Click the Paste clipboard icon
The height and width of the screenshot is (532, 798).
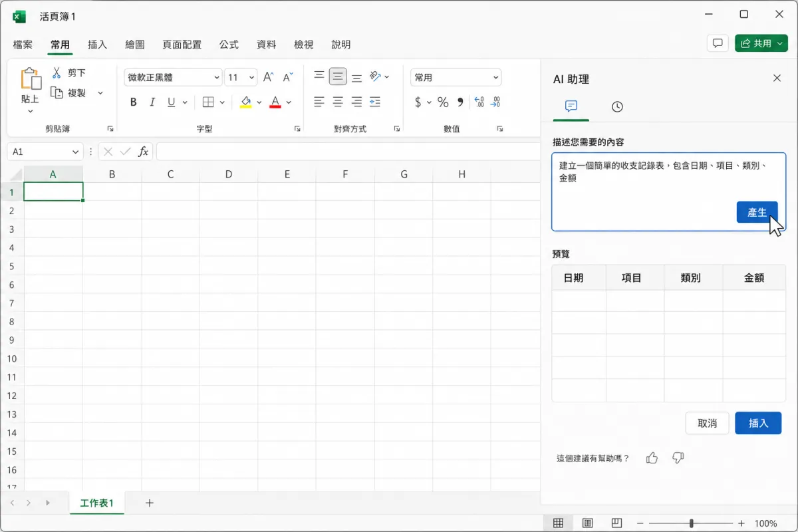tap(31, 79)
